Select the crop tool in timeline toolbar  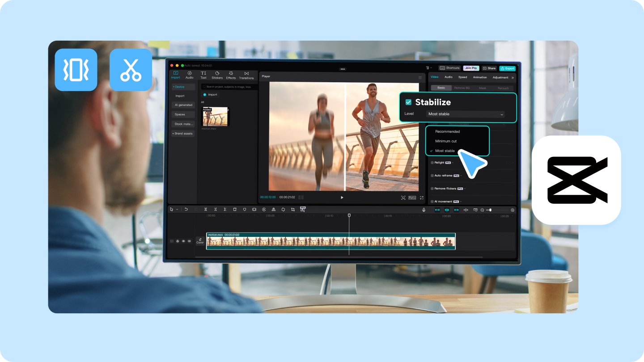[x=292, y=210]
